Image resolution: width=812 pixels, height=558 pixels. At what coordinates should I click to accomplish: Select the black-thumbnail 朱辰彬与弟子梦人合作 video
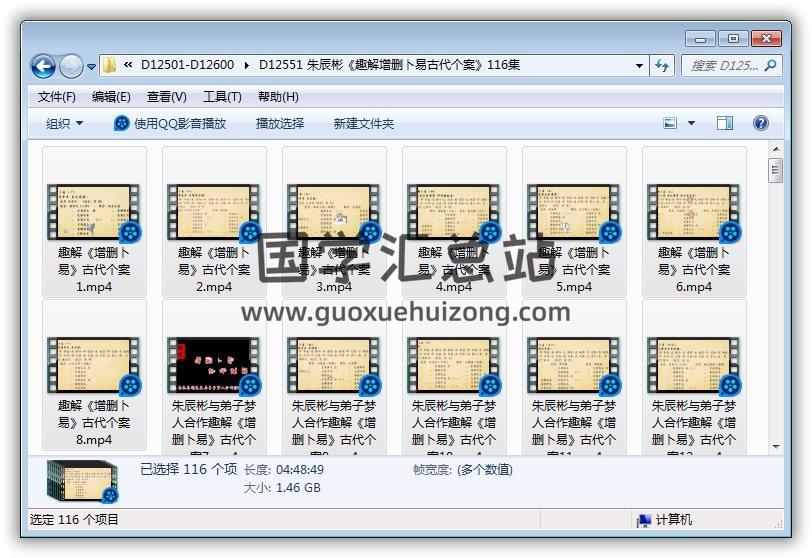click(214, 365)
